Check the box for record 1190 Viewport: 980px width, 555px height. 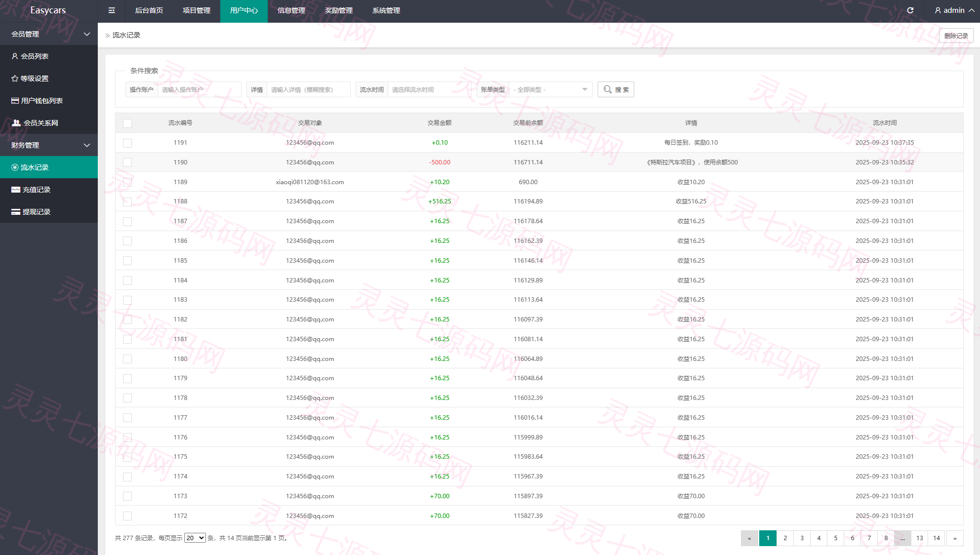pyautogui.click(x=127, y=162)
